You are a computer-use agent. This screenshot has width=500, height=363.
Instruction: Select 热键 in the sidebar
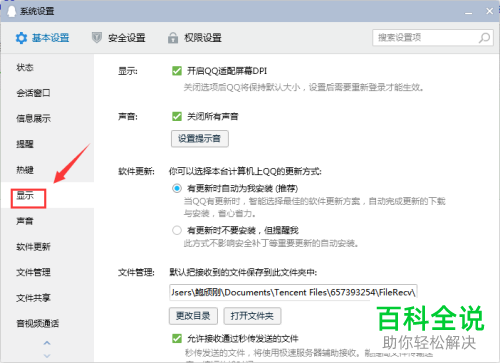click(x=25, y=170)
